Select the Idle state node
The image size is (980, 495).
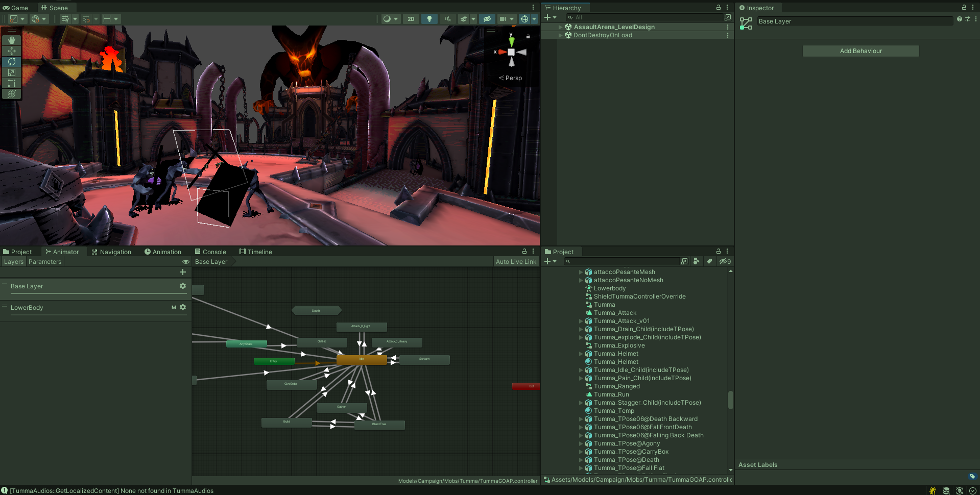pos(362,359)
